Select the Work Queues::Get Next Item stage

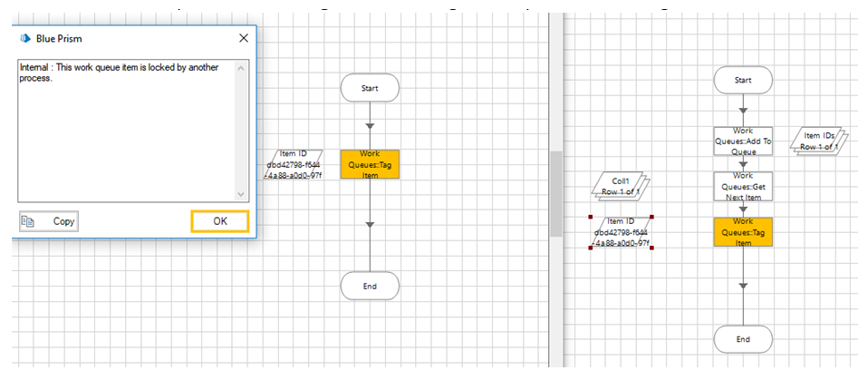coord(743,186)
